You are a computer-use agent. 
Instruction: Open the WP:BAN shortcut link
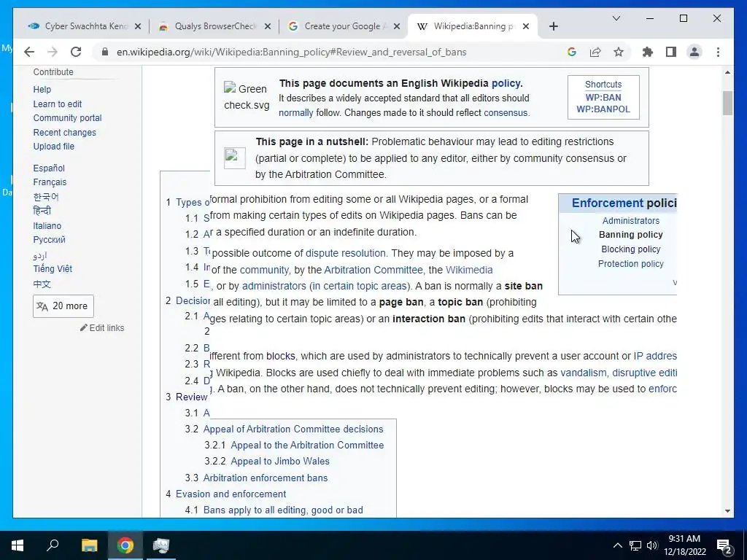[x=603, y=97]
